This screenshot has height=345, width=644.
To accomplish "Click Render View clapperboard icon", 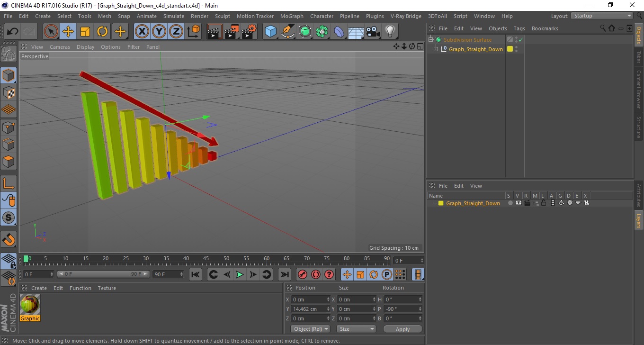I will tap(215, 32).
